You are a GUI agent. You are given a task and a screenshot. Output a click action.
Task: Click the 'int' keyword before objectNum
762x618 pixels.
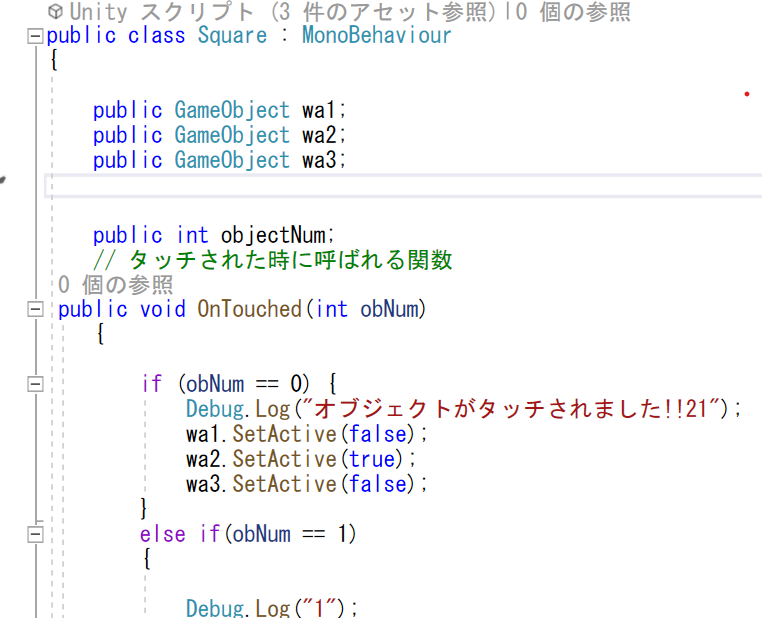pos(192,235)
